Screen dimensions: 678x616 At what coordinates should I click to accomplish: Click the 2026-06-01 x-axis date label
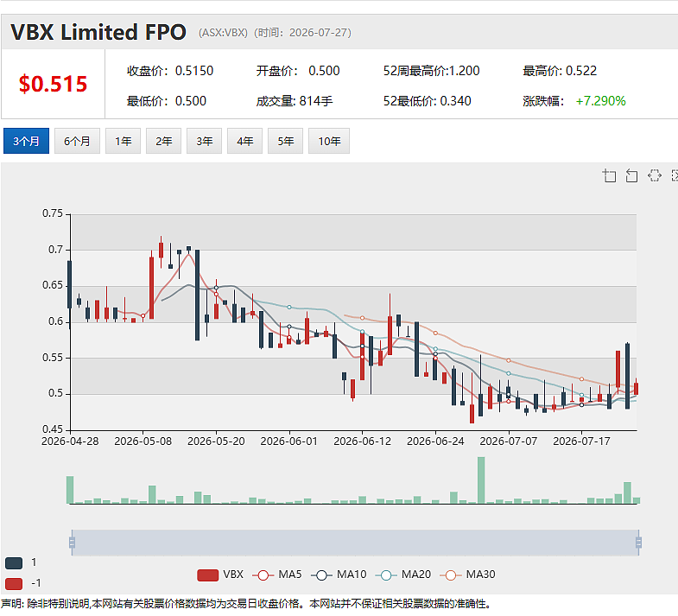[288, 441]
